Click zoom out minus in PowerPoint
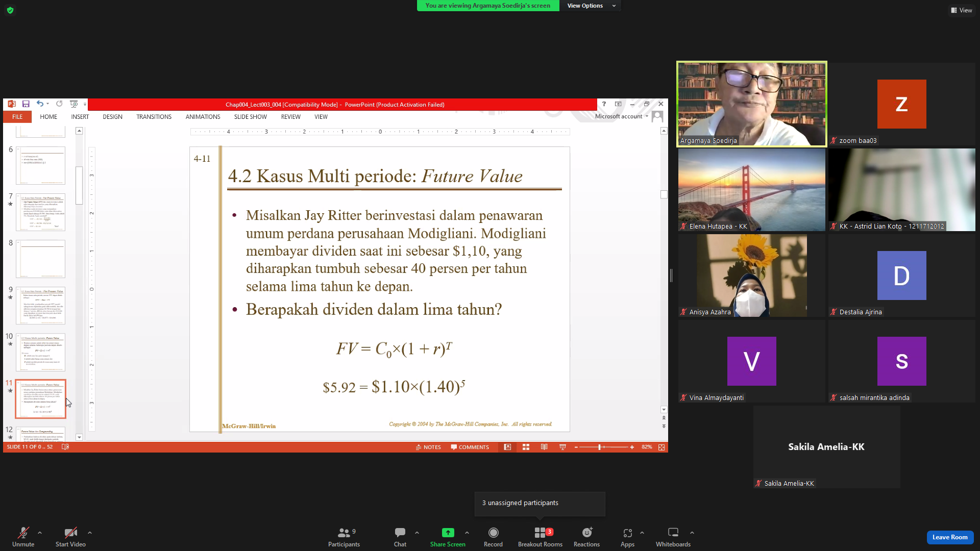 click(576, 447)
